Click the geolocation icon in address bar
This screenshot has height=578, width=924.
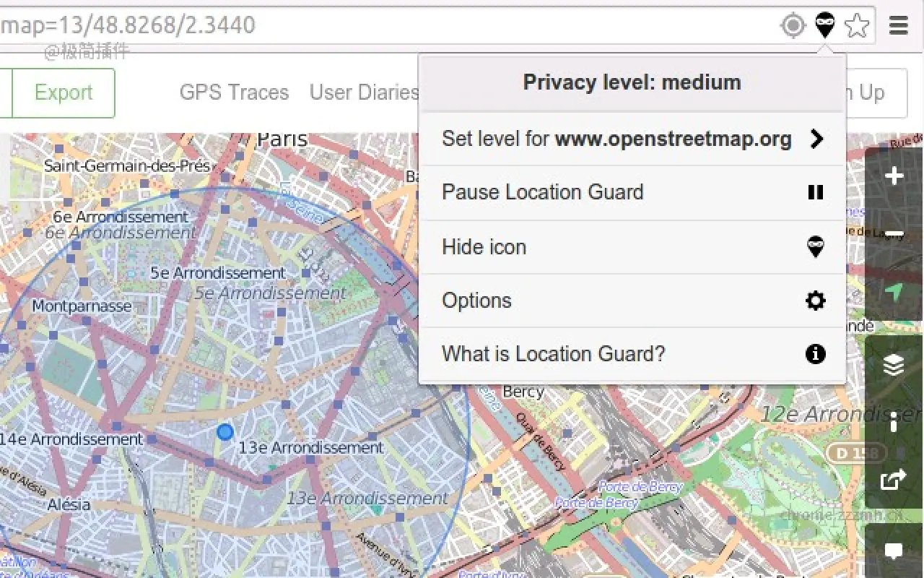point(792,25)
